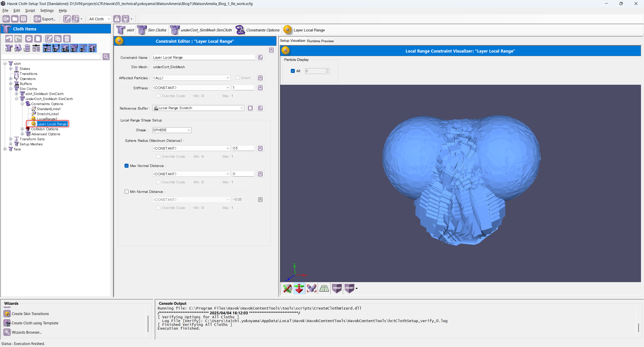The image size is (644, 347).
Task: Toggle the transform sets visibility eye icon
Action: tap(83, 48)
